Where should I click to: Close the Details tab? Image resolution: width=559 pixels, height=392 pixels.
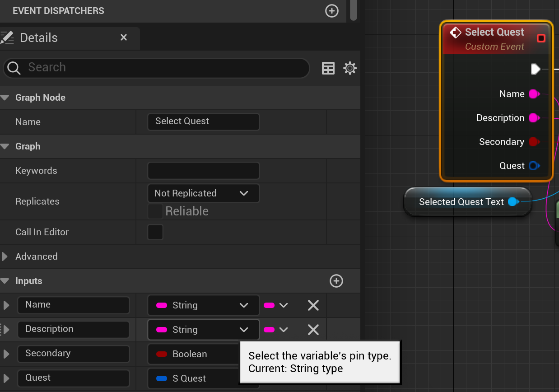pyautogui.click(x=124, y=37)
